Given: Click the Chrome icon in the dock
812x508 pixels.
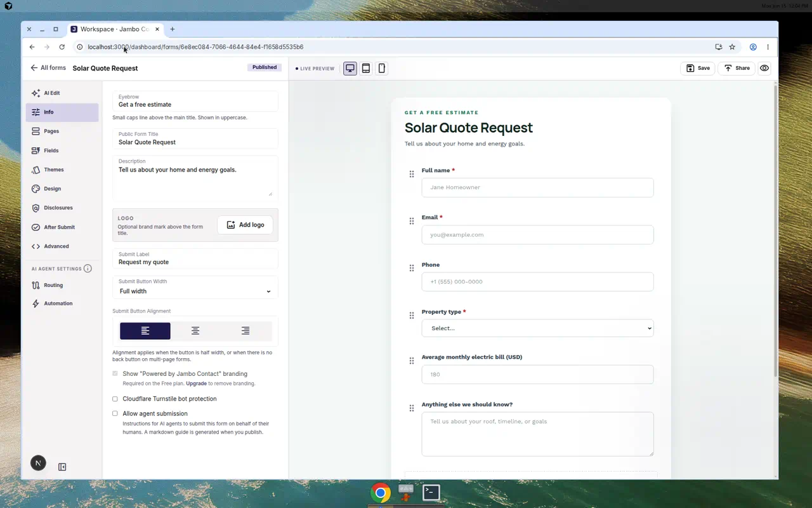Looking at the screenshot, I should tap(381, 493).
